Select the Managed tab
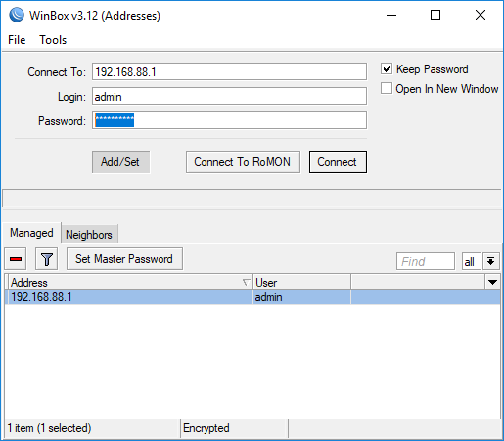The width and height of the screenshot is (504, 441). click(x=31, y=233)
